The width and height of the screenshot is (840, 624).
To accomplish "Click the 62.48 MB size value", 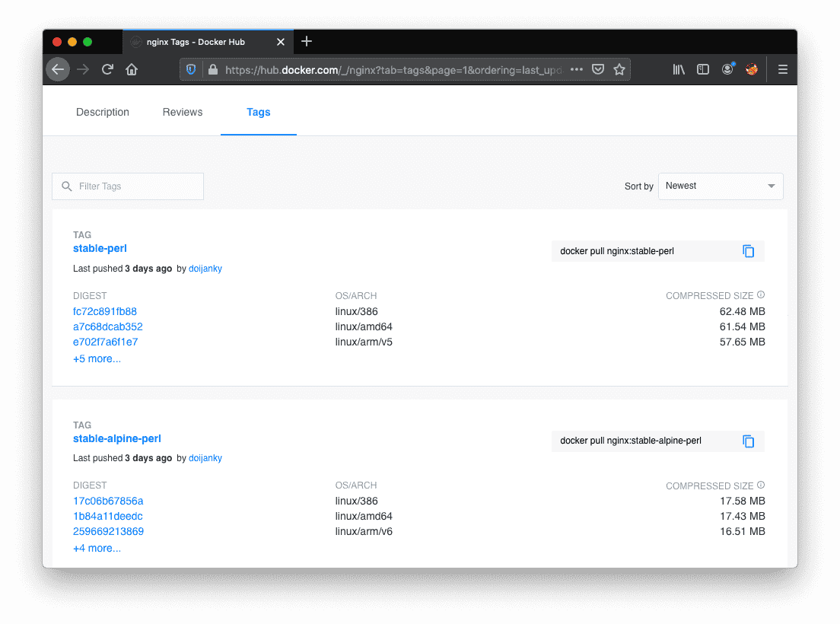I will (742, 312).
